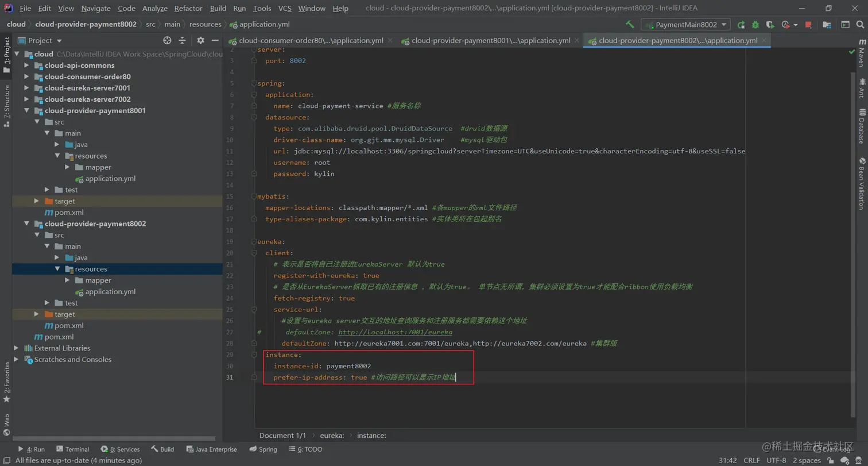Open the Services tool window
This screenshot has height=466, width=868.
click(120, 449)
